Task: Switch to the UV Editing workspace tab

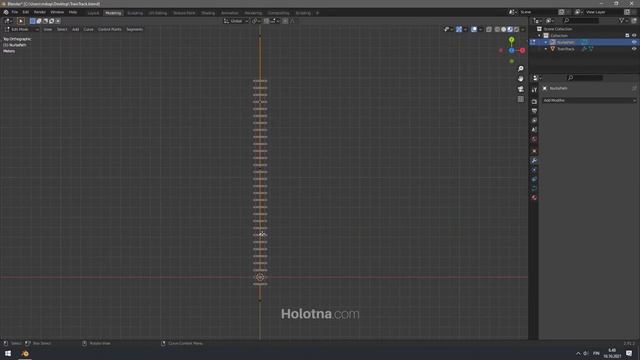Action: (x=158, y=13)
